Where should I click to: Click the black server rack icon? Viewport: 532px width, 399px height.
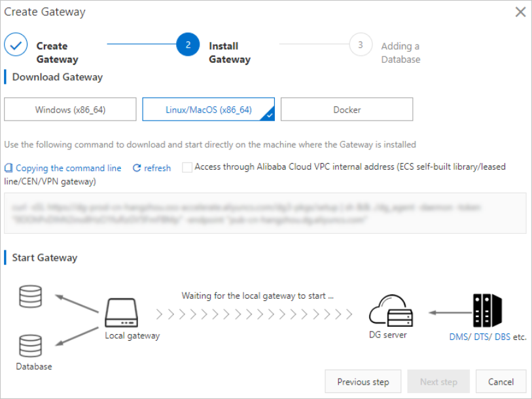point(488,311)
